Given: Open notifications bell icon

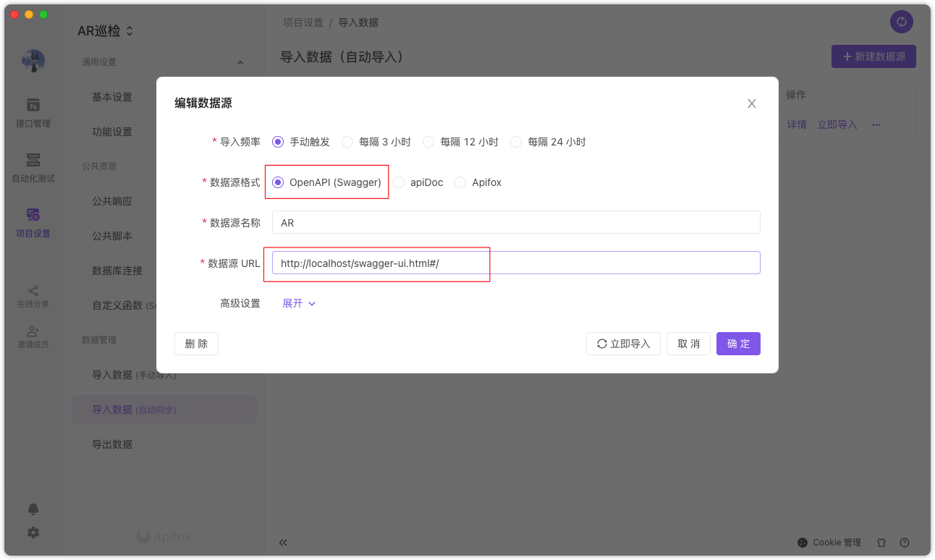Looking at the screenshot, I should pos(33,509).
